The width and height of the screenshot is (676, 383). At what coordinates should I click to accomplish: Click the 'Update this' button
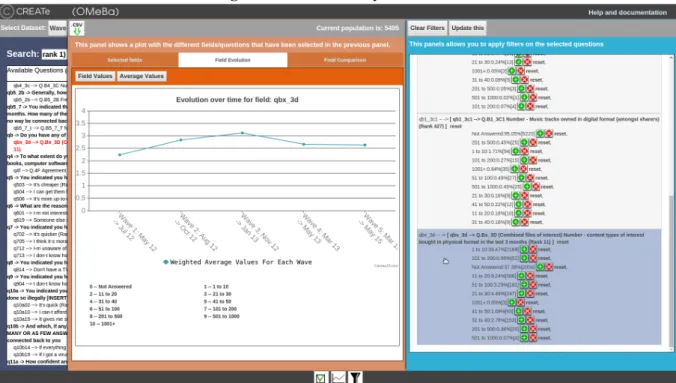pyautogui.click(x=467, y=28)
